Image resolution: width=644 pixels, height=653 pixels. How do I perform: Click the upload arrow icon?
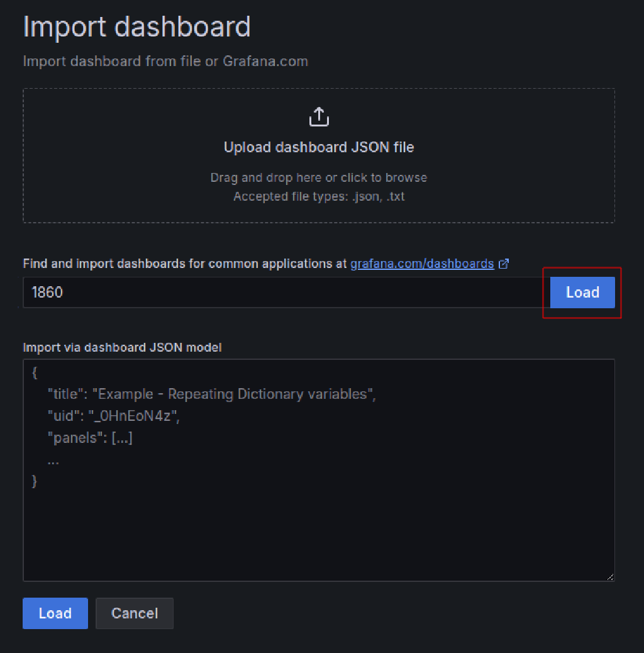(319, 116)
